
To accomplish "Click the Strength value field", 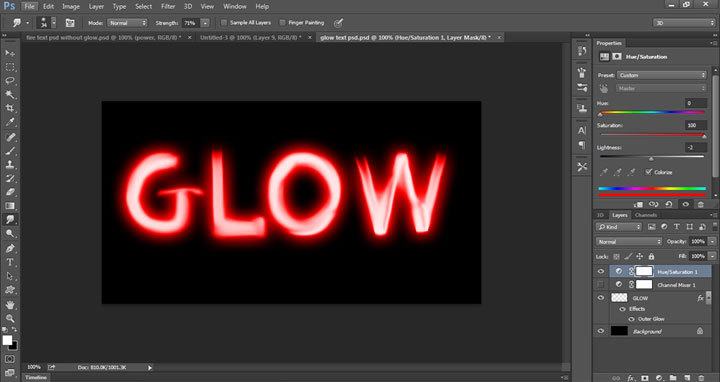I will pos(190,22).
